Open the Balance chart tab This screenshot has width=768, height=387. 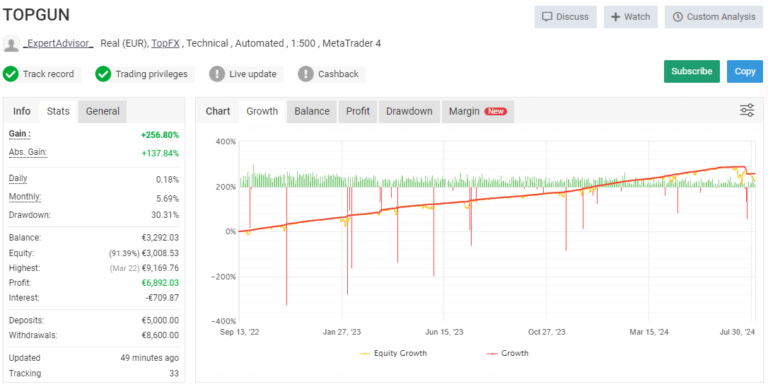coord(312,111)
